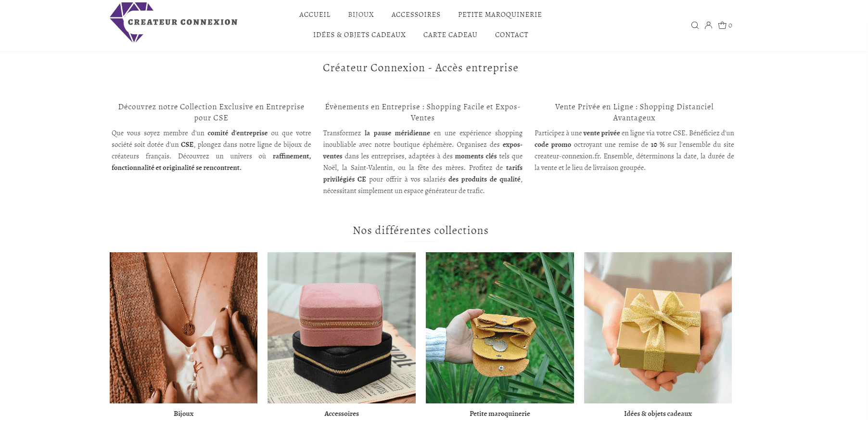Click the gold gift box image
This screenshot has height=440, width=868.
658,328
